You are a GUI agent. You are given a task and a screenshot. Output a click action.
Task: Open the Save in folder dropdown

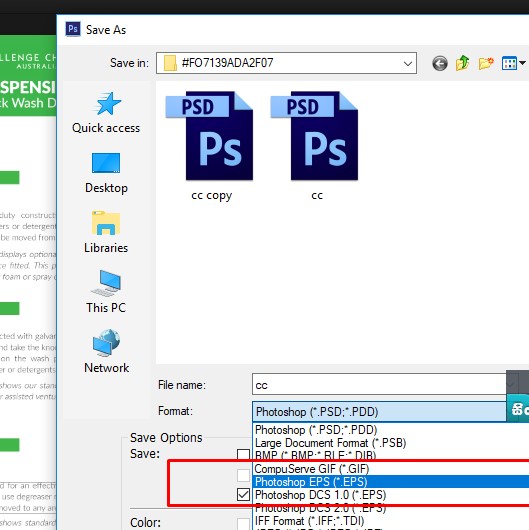pyautogui.click(x=408, y=63)
